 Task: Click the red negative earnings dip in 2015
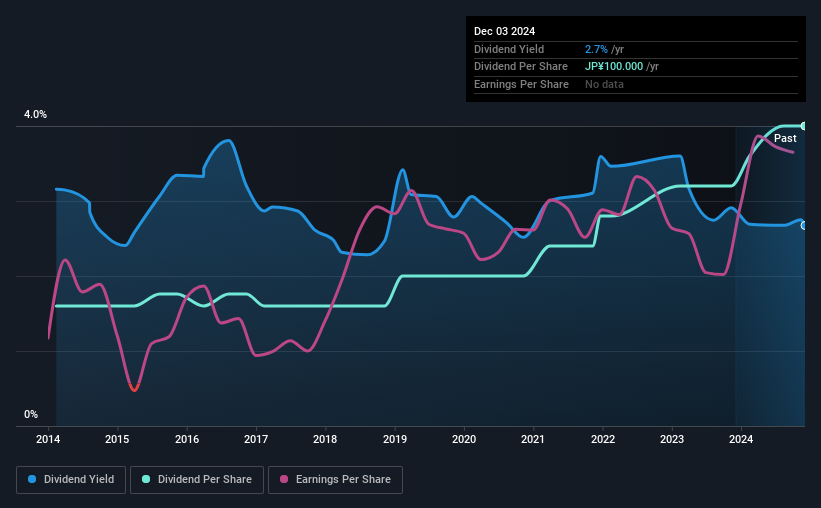click(134, 388)
